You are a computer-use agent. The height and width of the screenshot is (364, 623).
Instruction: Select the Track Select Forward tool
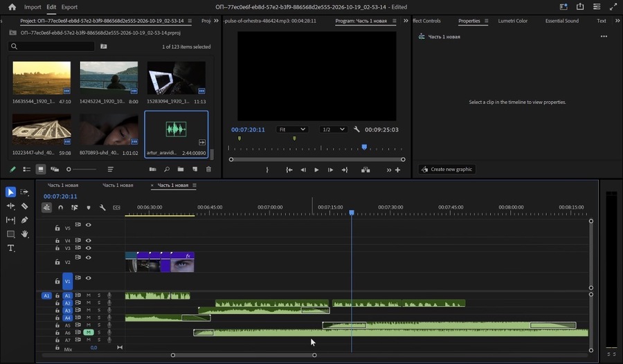click(x=24, y=192)
